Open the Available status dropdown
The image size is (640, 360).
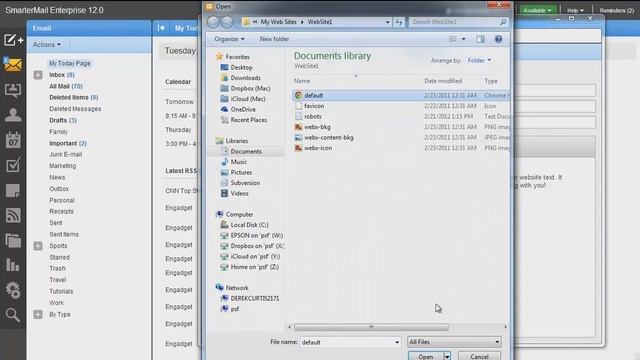click(x=537, y=10)
